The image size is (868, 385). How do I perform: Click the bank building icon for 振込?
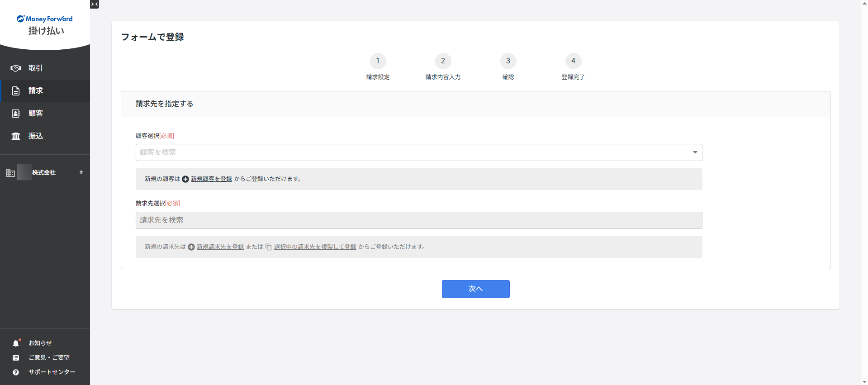click(x=16, y=136)
